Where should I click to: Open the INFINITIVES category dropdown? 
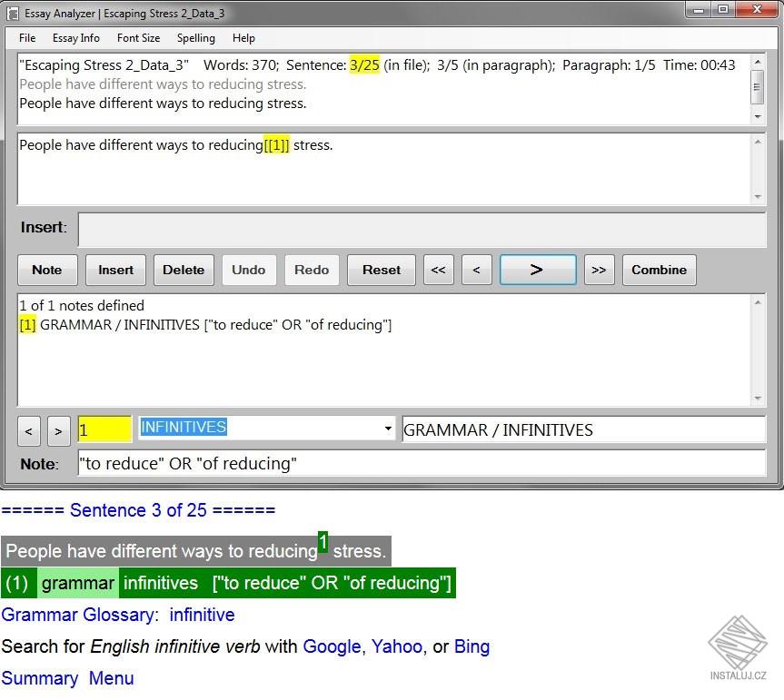pyautogui.click(x=387, y=429)
